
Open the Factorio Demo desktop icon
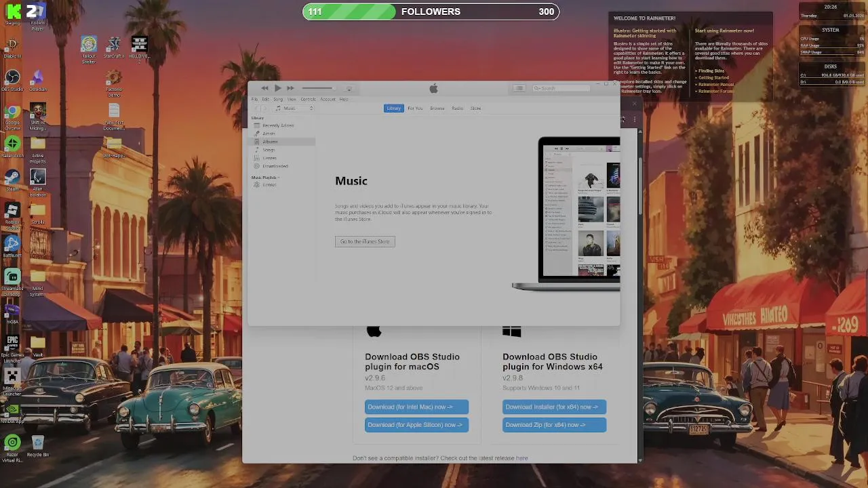pos(113,85)
